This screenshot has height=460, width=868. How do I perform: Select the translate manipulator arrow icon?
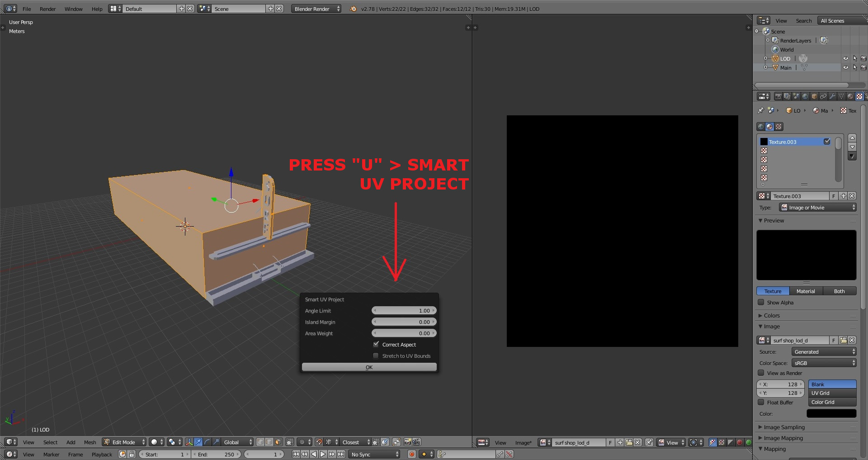tap(198, 442)
